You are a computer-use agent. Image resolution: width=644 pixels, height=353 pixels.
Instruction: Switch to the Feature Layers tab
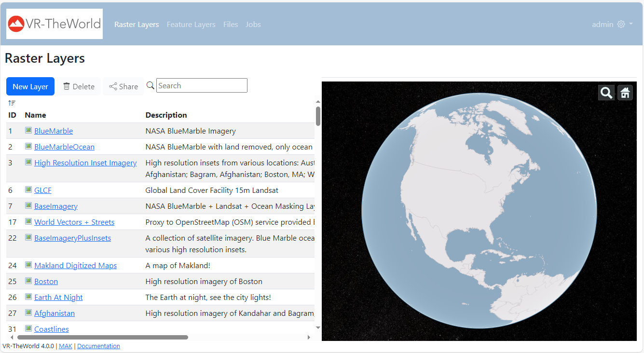point(191,25)
